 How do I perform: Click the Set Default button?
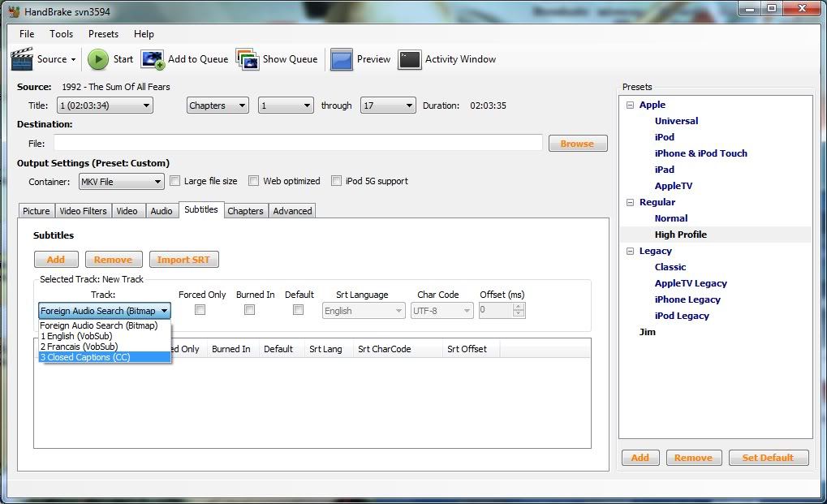(x=769, y=458)
